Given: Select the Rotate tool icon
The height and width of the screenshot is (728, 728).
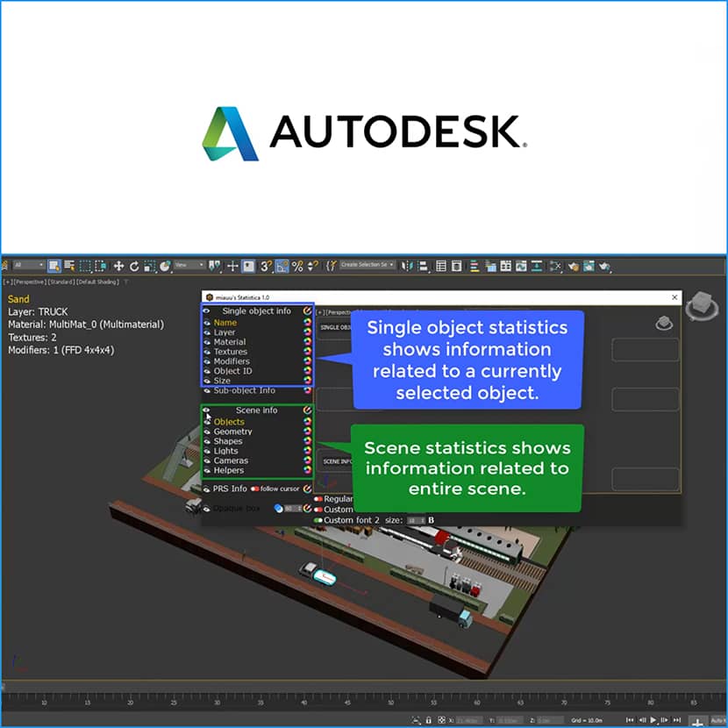Looking at the screenshot, I should click(134, 266).
